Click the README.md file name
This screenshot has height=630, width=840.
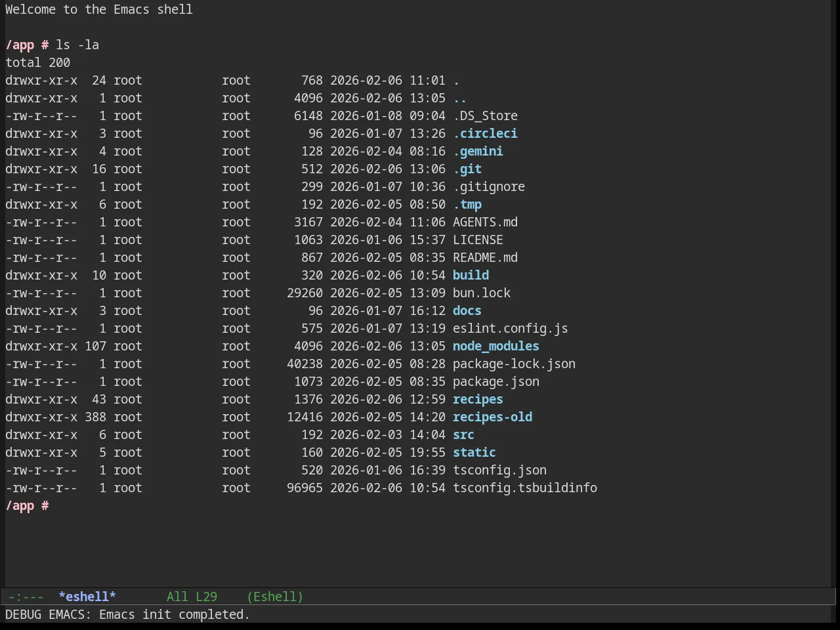click(x=485, y=257)
